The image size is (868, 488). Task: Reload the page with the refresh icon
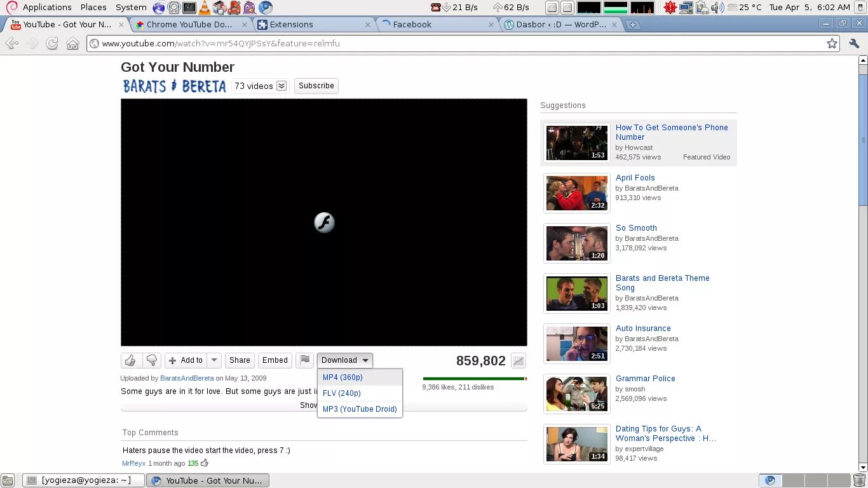[x=52, y=44]
